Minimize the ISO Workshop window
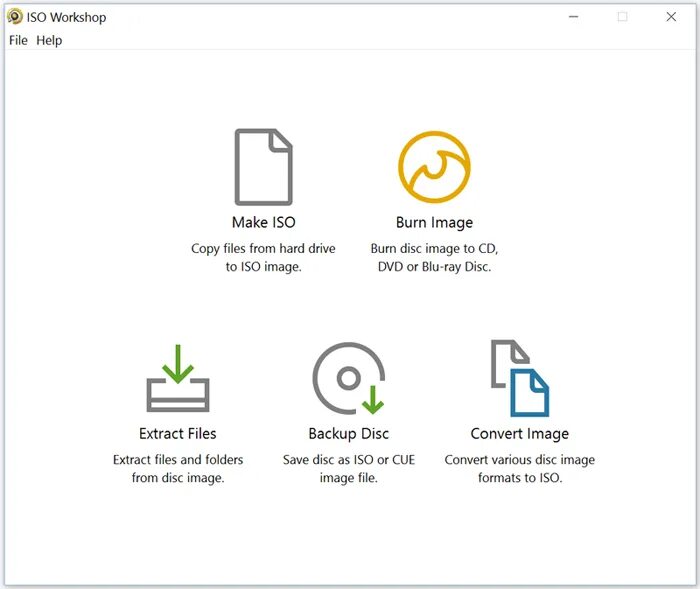Viewport: 700px width, 589px height. pos(574,17)
